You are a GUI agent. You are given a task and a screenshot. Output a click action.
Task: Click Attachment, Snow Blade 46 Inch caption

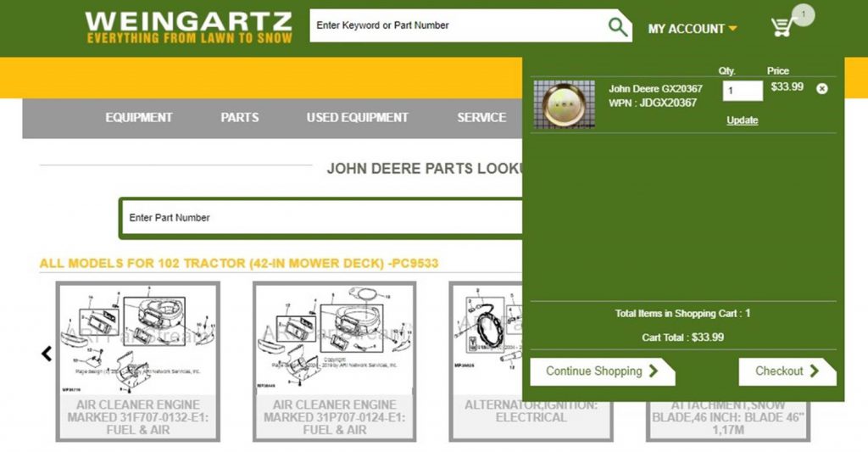point(727,418)
